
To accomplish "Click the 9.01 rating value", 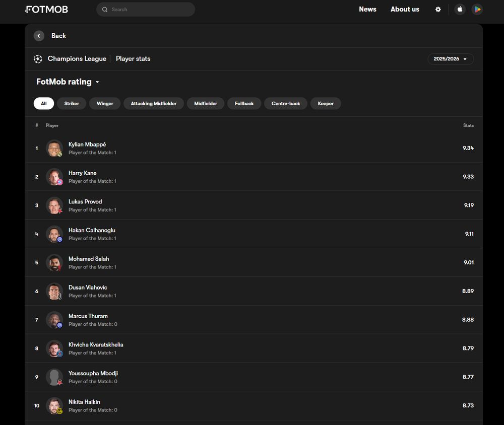I will point(469,262).
